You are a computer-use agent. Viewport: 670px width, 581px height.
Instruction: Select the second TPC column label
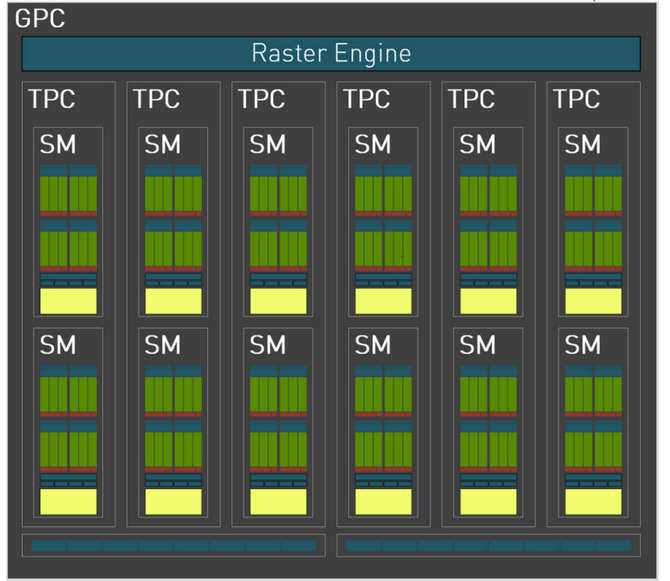pyautogui.click(x=156, y=99)
